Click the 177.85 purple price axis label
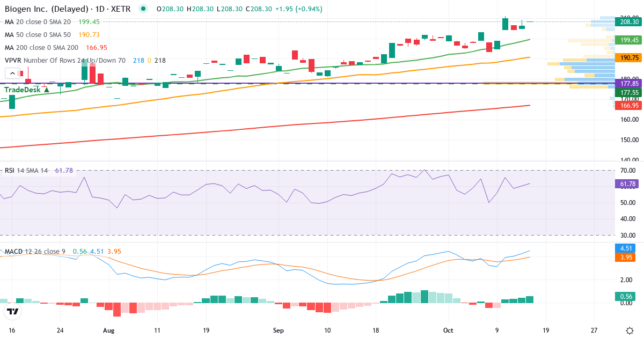This screenshot has width=644, height=338. 629,83
